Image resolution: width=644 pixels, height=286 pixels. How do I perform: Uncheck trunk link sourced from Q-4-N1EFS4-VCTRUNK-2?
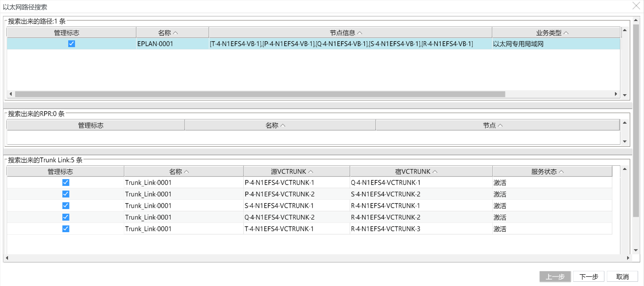pos(66,217)
